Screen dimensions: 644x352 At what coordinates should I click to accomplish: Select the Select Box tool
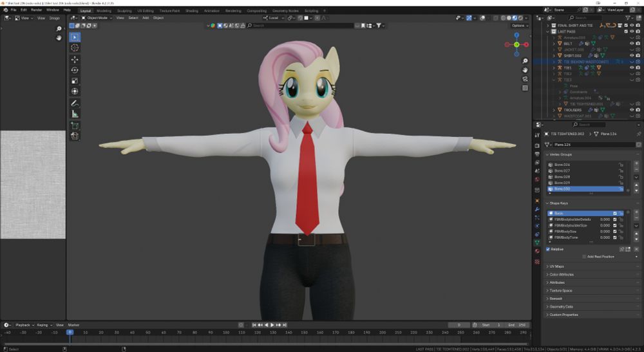coord(75,37)
